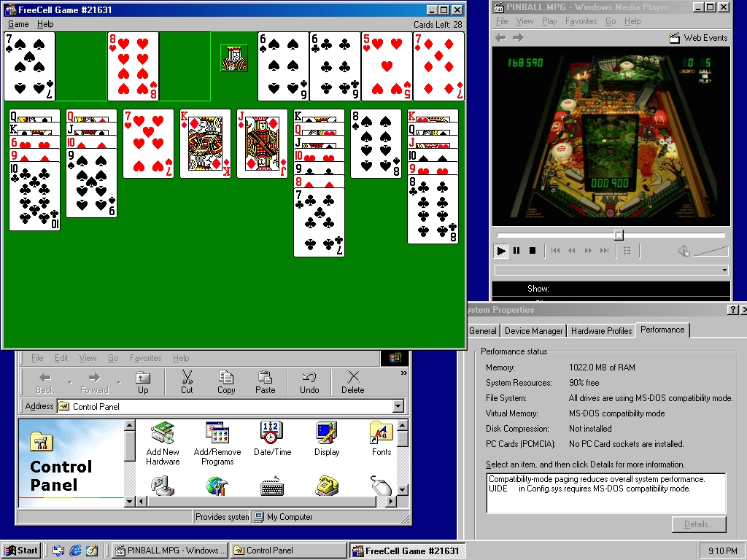747x560 pixels.
Task: Click Skip Forward in Media Player
Action: (x=604, y=251)
